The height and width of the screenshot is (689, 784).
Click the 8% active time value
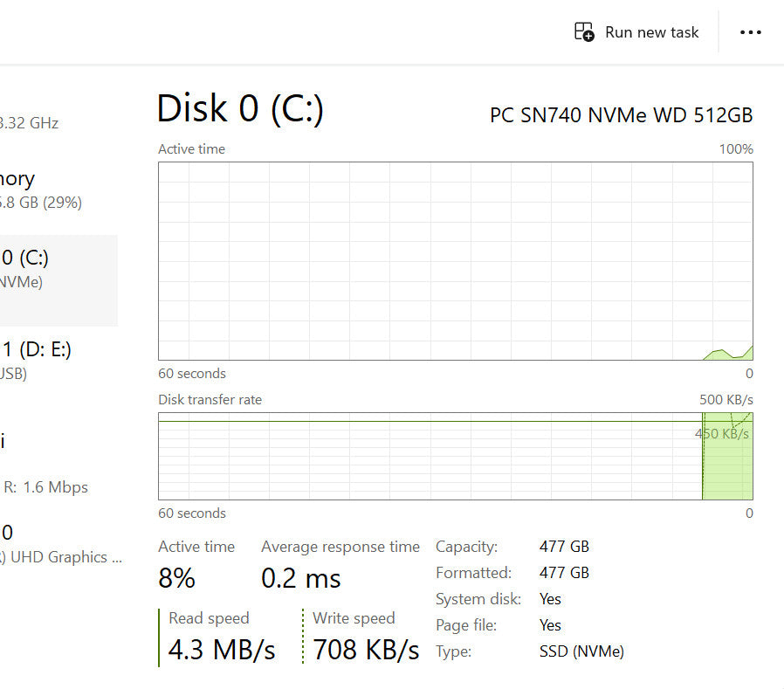176,578
